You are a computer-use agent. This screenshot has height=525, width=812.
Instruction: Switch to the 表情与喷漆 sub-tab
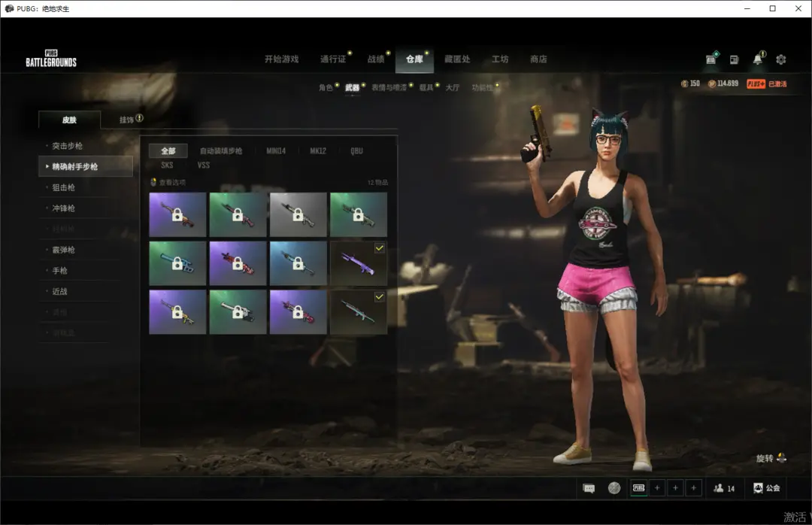(x=389, y=87)
